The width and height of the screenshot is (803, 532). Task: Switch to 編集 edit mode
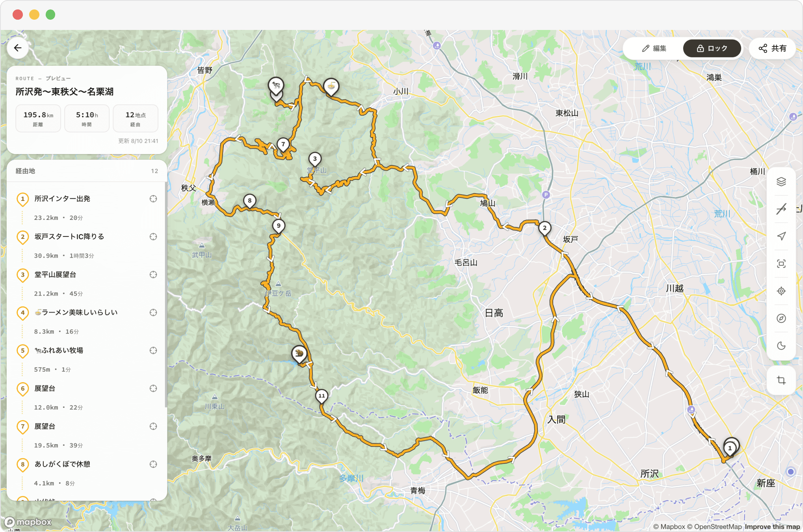click(x=654, y=48)
